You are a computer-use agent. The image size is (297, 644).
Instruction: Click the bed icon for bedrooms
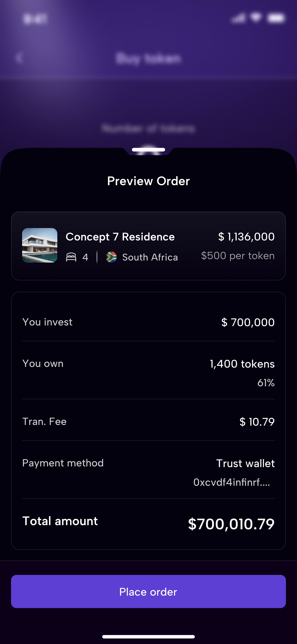pos(71,257)
